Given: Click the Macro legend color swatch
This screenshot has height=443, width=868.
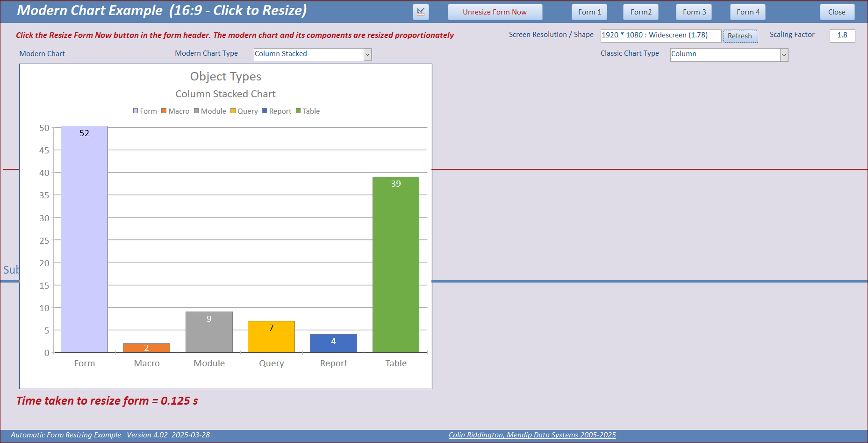Looking at the screenshot, I should point(164,111).
